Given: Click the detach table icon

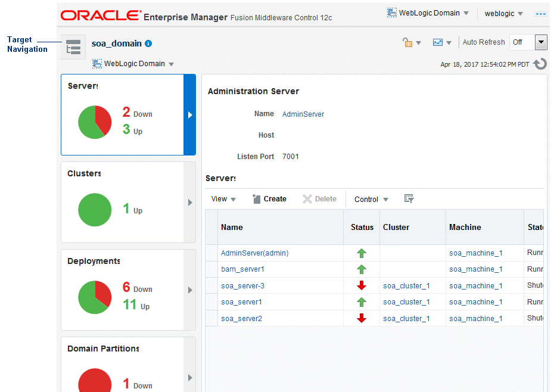Looking at the screenshot, I should click(x=409, y=198).
